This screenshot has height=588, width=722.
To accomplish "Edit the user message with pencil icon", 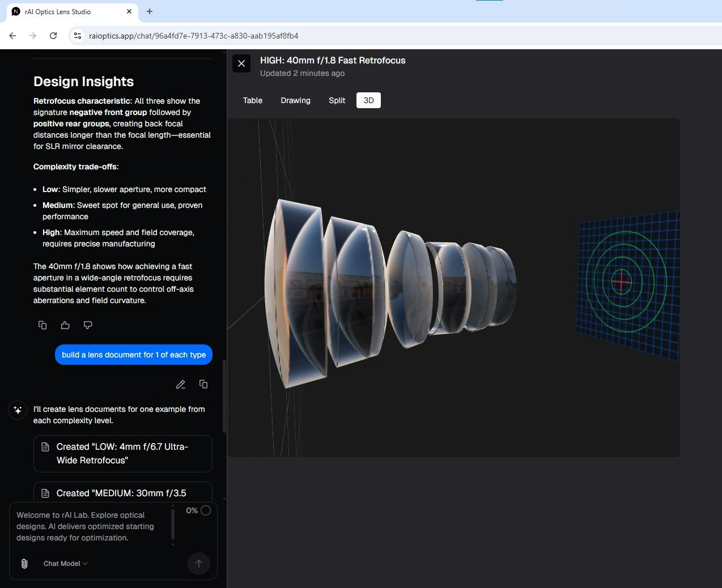I will (x=181, y=385).
